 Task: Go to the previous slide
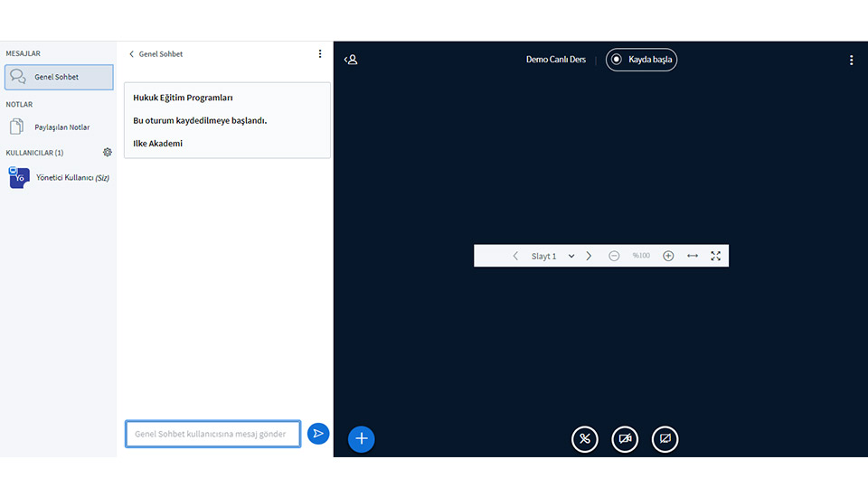pos(515,256)
